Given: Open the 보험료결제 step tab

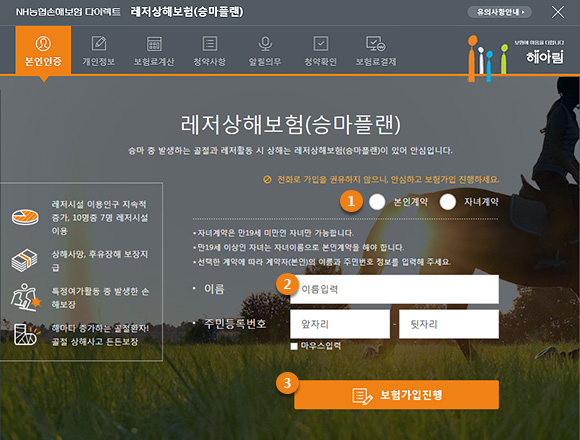Looking at the screenshot, I should [x=376, y=51].
